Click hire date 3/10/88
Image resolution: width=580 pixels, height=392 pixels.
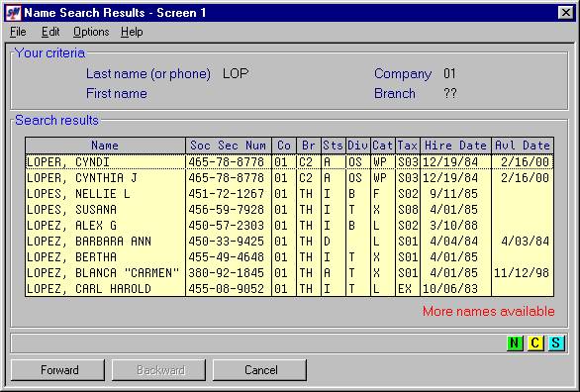click(454, 226)
